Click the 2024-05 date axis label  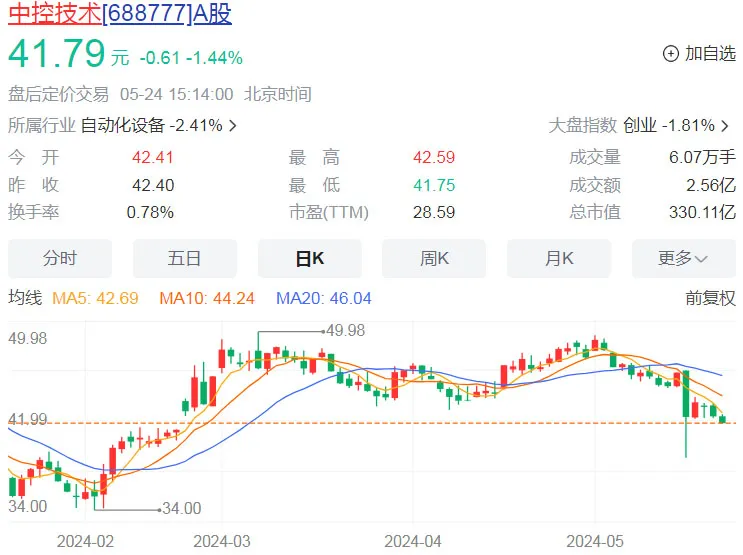(x=595, y=541)
